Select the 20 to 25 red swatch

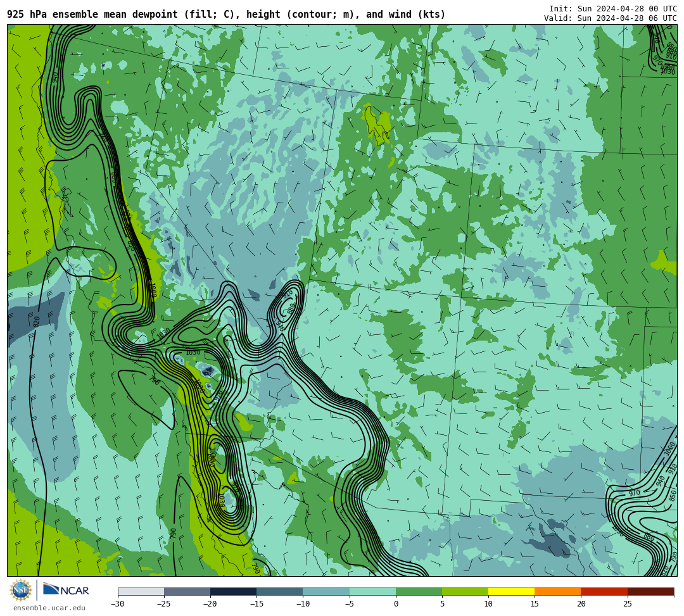click(604, 591)
